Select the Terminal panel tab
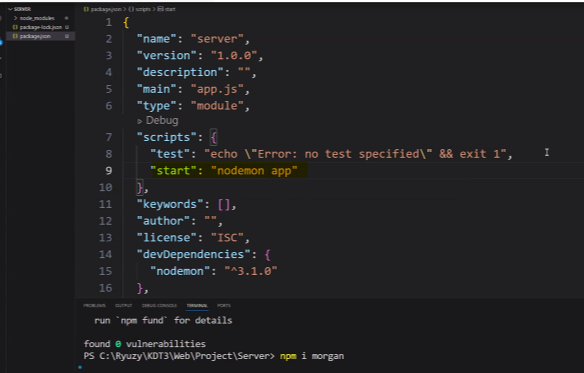The height and width of the screenshot is (373, 584). 197,306
